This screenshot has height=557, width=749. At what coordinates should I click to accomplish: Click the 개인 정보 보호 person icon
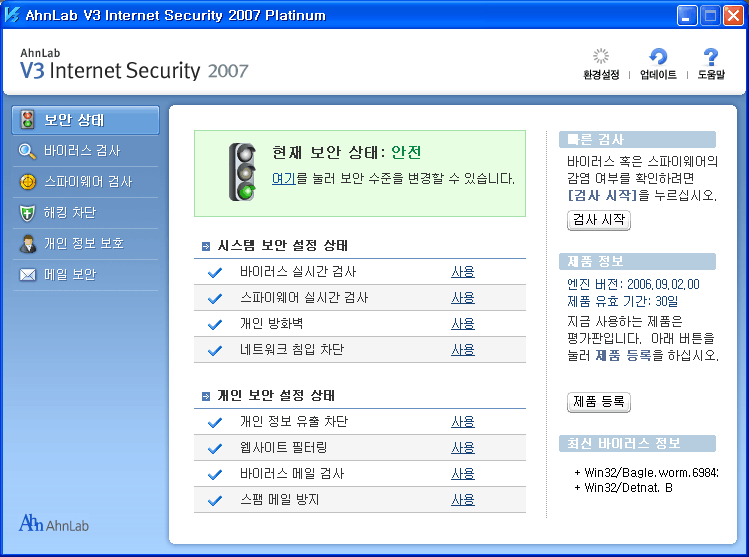28,244
